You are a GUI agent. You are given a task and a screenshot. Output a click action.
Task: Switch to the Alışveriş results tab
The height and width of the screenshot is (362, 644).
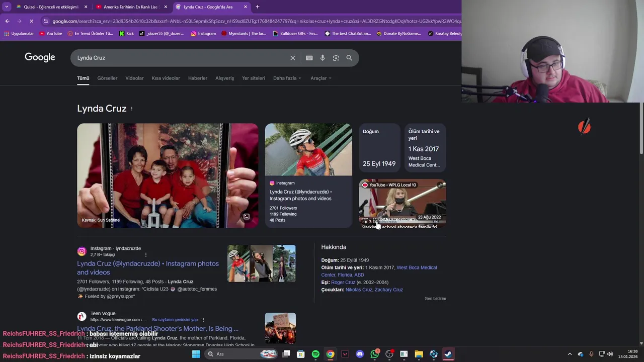[x=225, y=78]
